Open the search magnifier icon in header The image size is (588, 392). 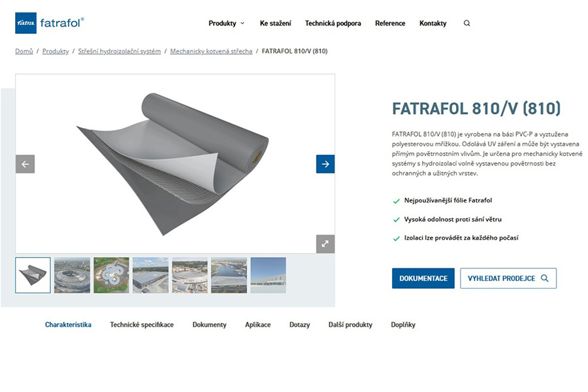click(467, 24)
